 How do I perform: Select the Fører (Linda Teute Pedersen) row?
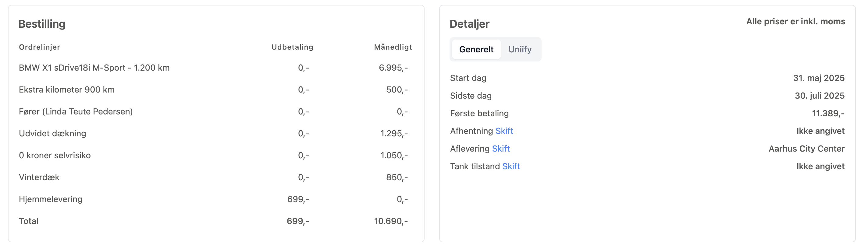point(76,111)
